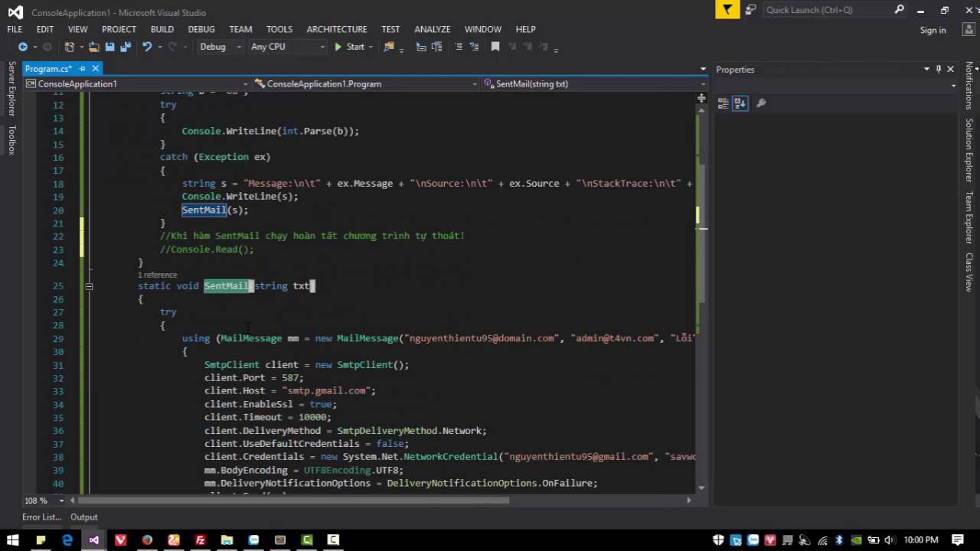Save Program.cs using the floppy disk icon
Screen dimensions: 980x551
coord(110,47)
